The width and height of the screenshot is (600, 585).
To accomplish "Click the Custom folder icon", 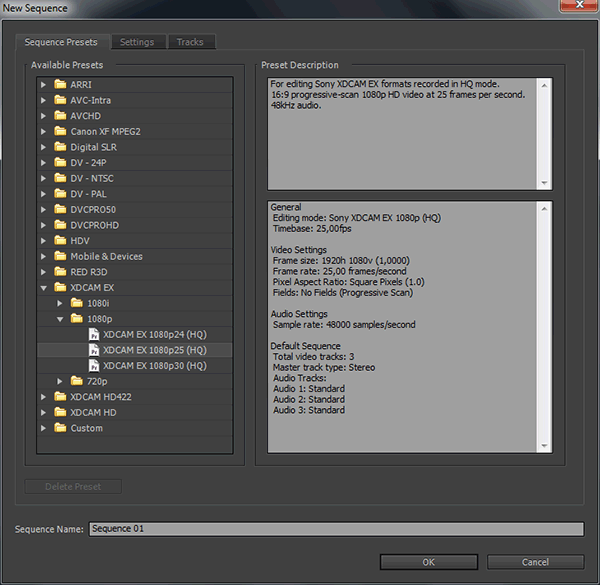I will point(60,428).
